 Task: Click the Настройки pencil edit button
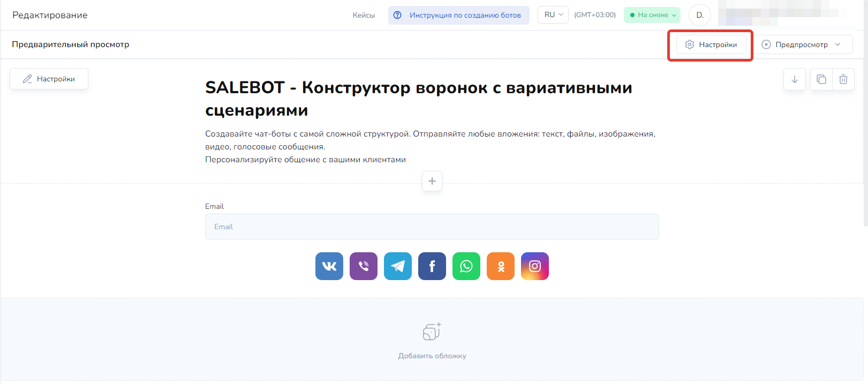click(49, 79)
